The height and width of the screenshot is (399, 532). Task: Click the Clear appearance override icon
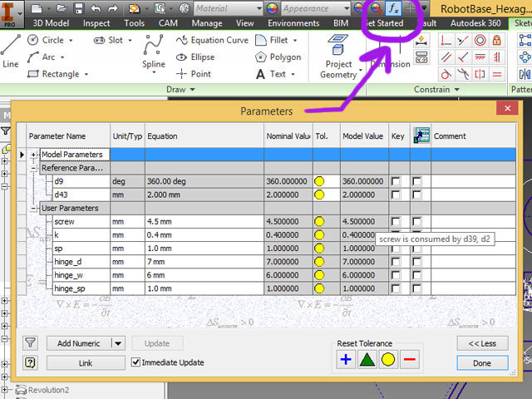[x=376, y=8]
